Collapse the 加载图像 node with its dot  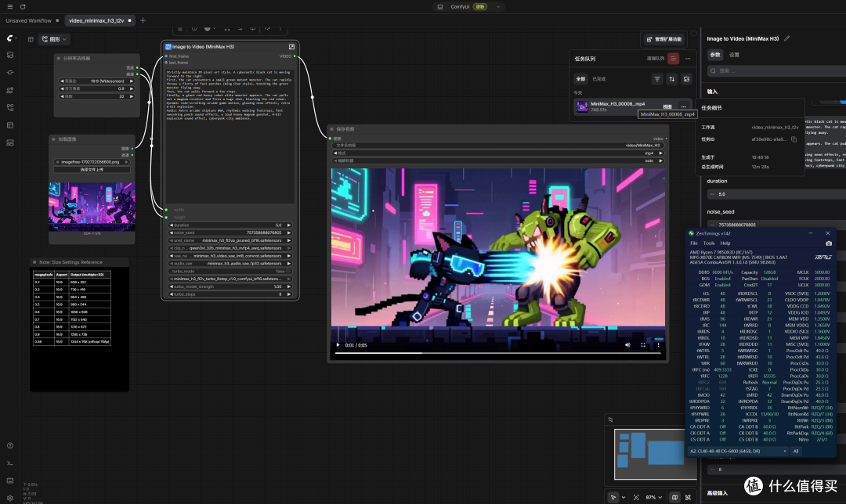tap(53, 139)
